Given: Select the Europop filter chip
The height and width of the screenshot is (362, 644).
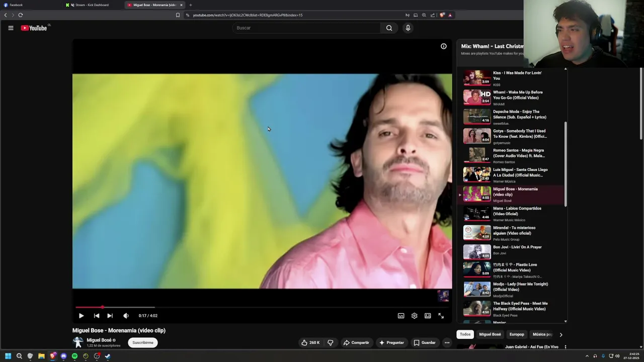Looking at the screenshot, I should (x=517, y=334).
